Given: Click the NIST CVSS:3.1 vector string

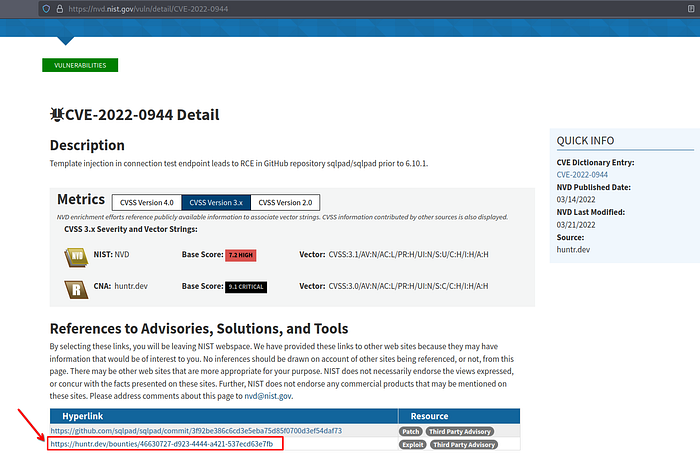Looking at the screenshot, I should pyautogui.click(x=408, y=254).
